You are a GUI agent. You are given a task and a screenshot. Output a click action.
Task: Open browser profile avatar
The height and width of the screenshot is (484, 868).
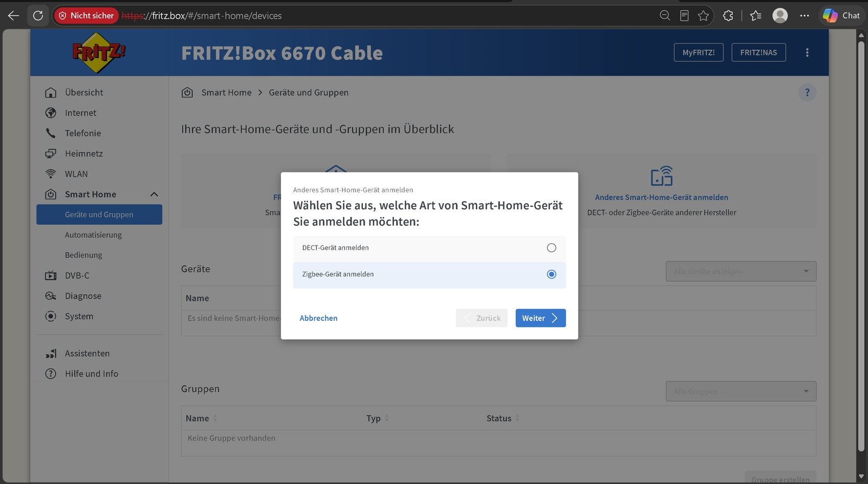780,16
